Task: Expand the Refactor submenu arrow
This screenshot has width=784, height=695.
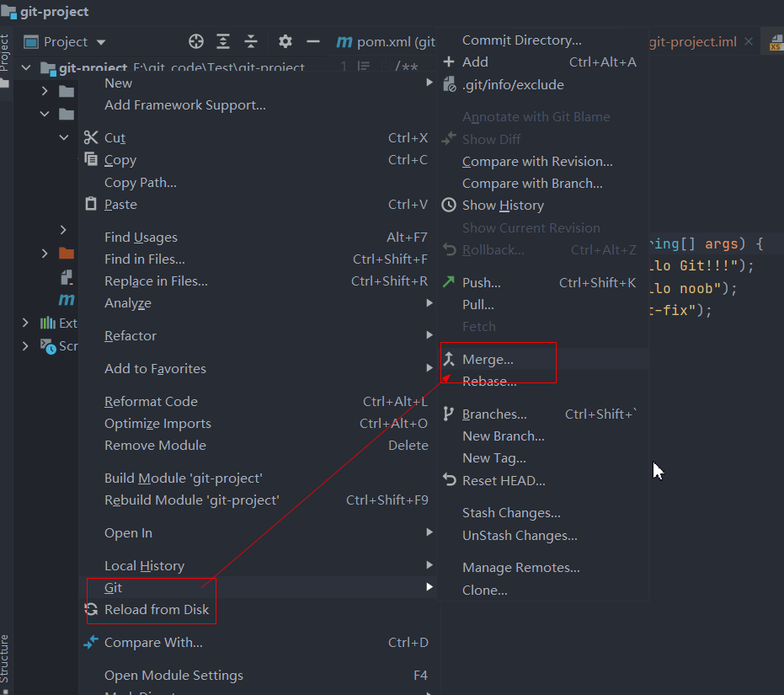Action: (x=429, y=335)
